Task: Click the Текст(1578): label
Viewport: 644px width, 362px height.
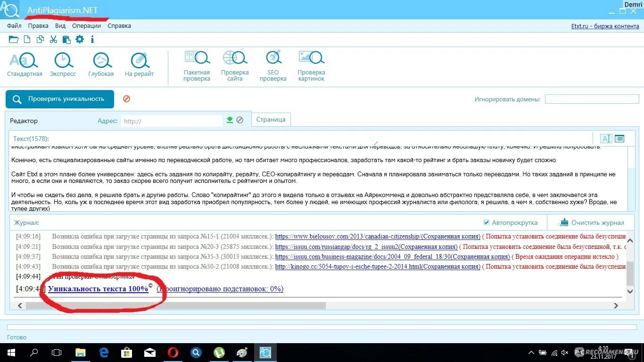Action: coord(31,139)
